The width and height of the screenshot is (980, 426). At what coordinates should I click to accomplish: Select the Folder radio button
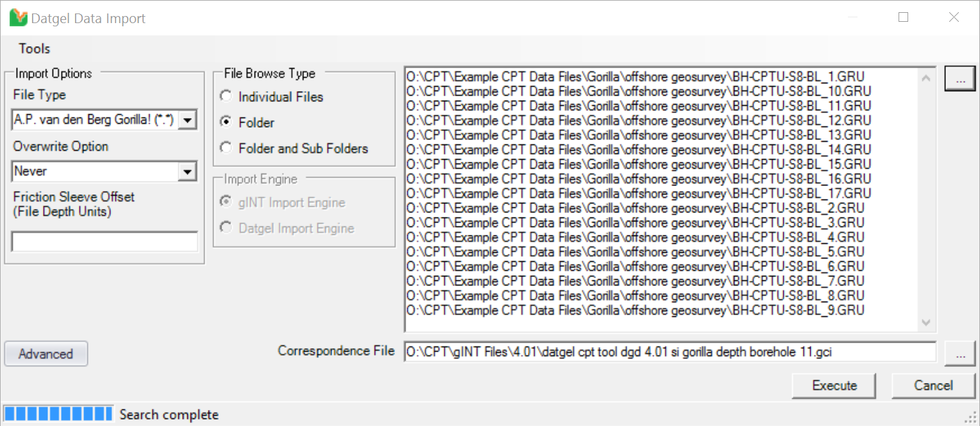click(226, 122)
